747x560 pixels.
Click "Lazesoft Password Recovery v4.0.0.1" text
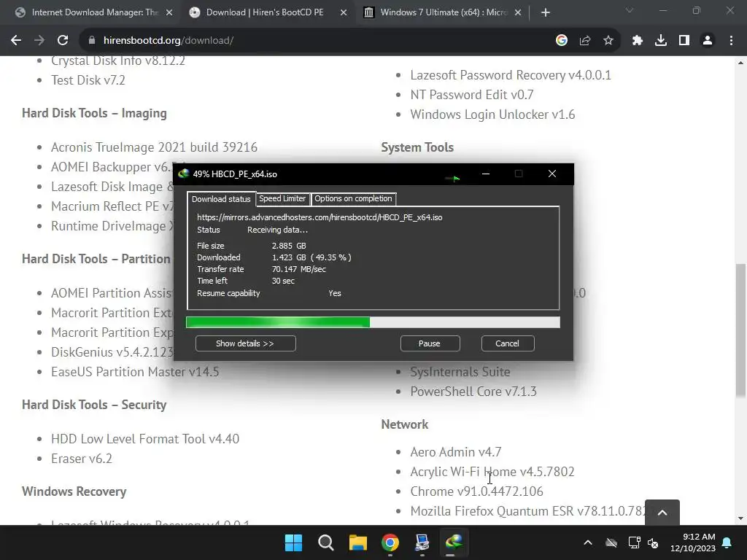[511, 75]
